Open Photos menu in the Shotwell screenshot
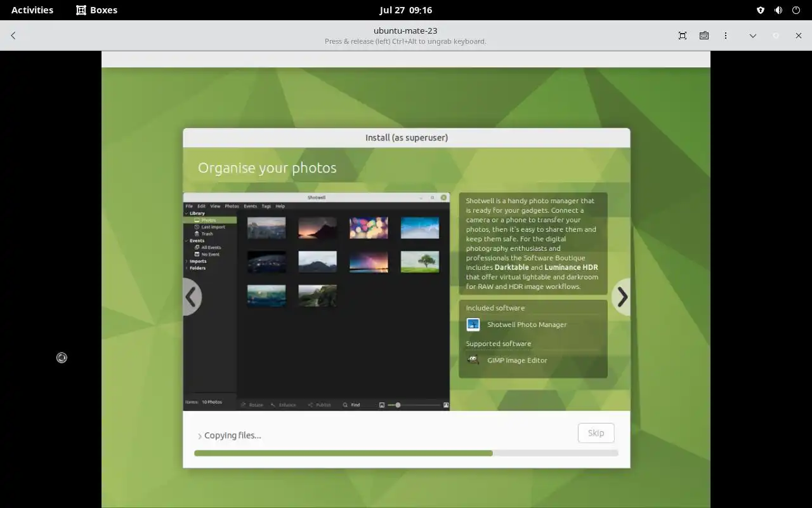The width and height of the screenshot is (812, 508). coord(232,206)
